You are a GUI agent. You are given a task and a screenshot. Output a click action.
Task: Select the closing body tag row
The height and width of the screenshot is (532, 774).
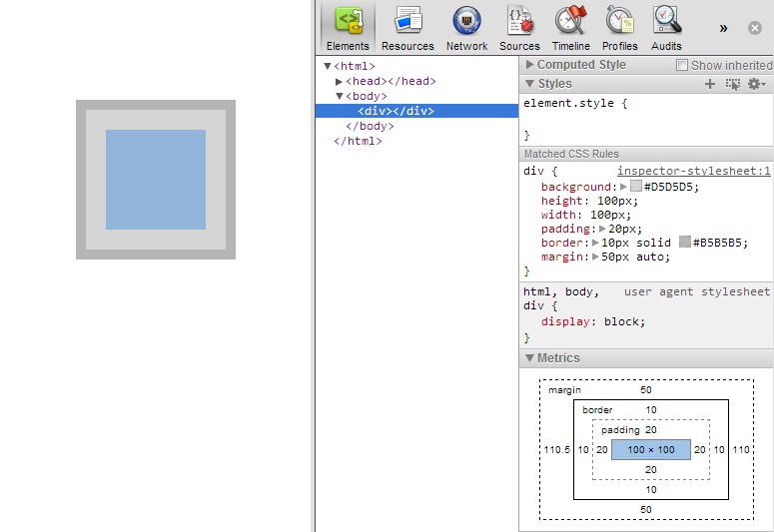(x=370, y=126)
